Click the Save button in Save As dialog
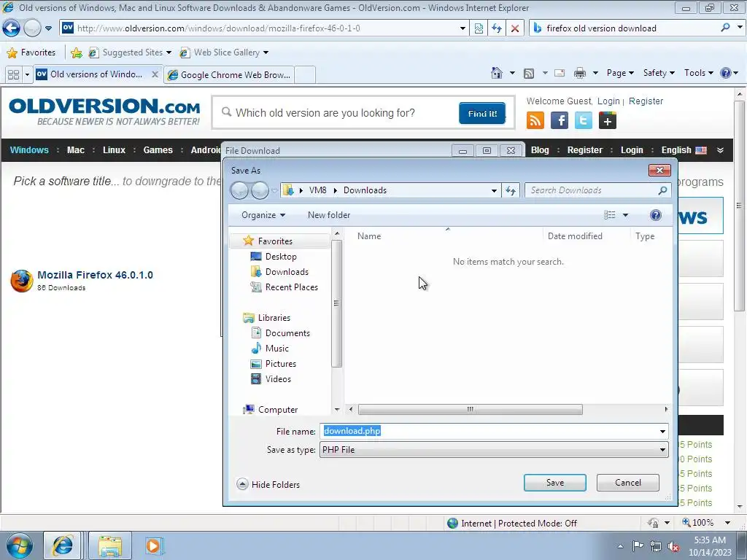Screen dimensions: 747x560 pos(555,483)
